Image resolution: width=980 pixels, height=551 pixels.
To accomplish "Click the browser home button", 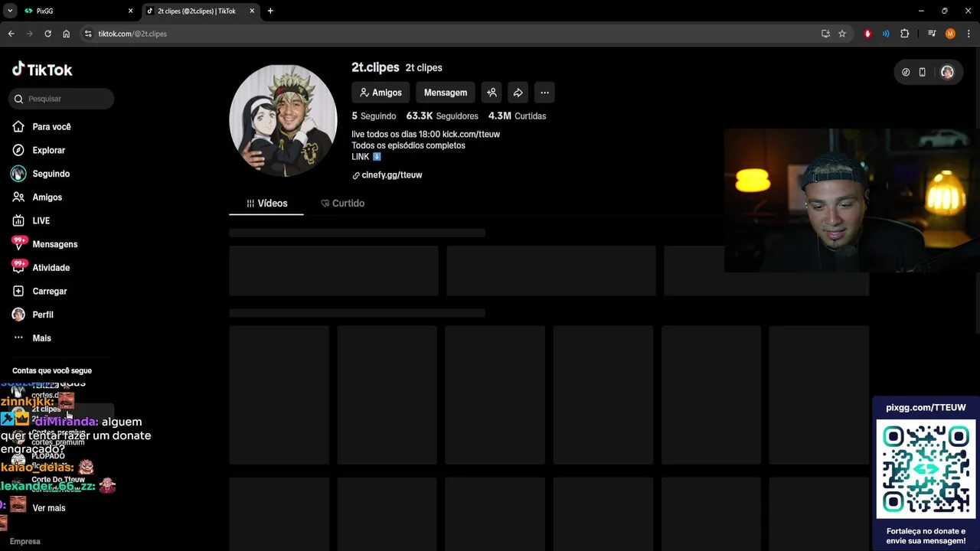I will point(66,34).
